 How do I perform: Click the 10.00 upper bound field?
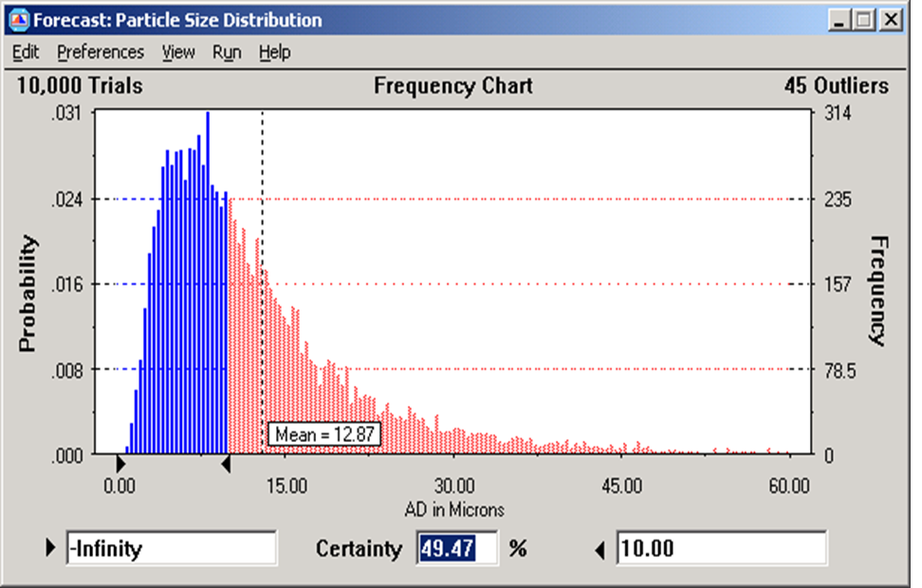tap(721, 548)
